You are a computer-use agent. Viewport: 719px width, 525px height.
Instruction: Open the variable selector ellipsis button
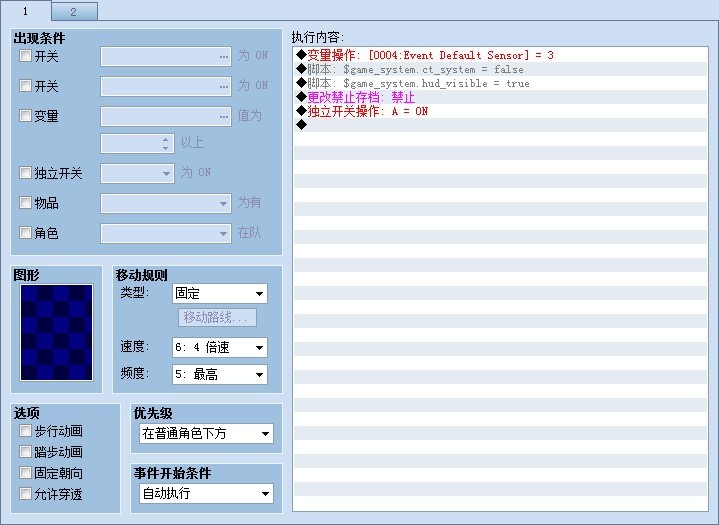coord(224,116)
